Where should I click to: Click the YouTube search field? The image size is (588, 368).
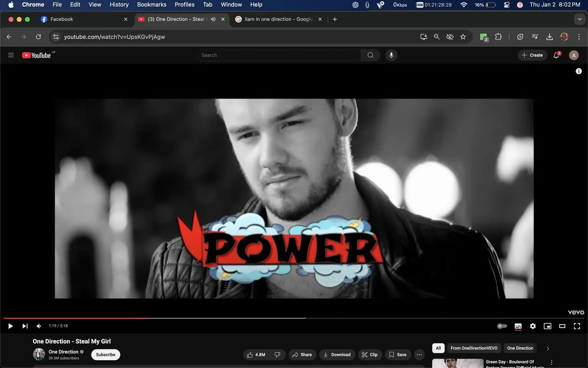pyautogui.click(x=279, y=55)
